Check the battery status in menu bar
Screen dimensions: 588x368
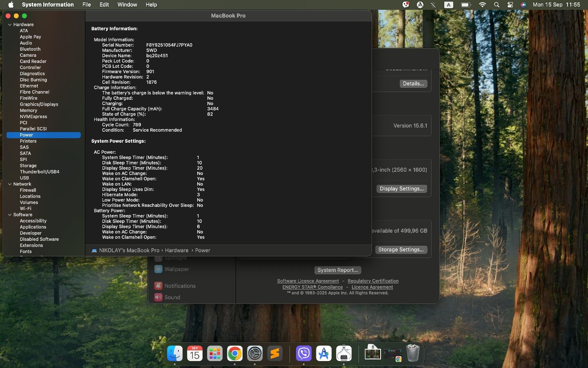click(x=466, y=4)
